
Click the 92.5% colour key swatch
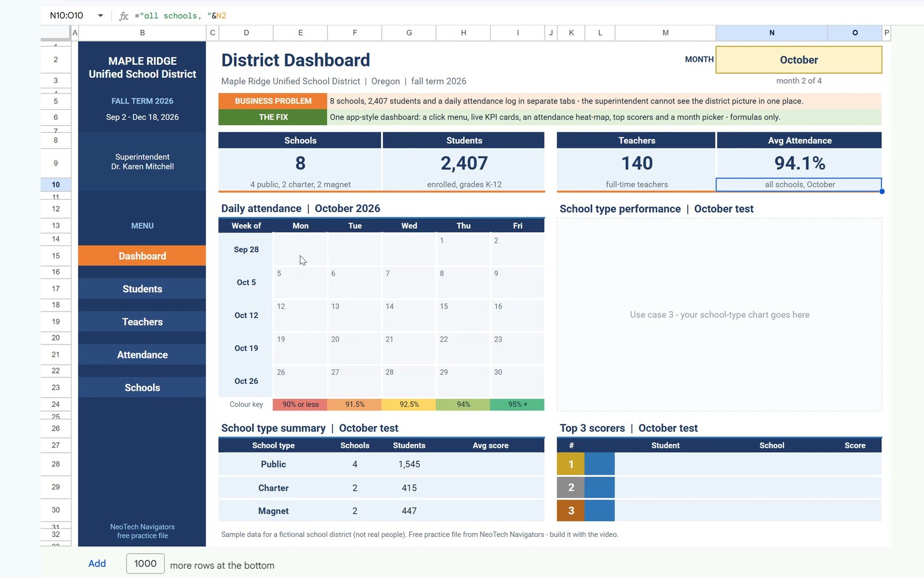(409, 405)
